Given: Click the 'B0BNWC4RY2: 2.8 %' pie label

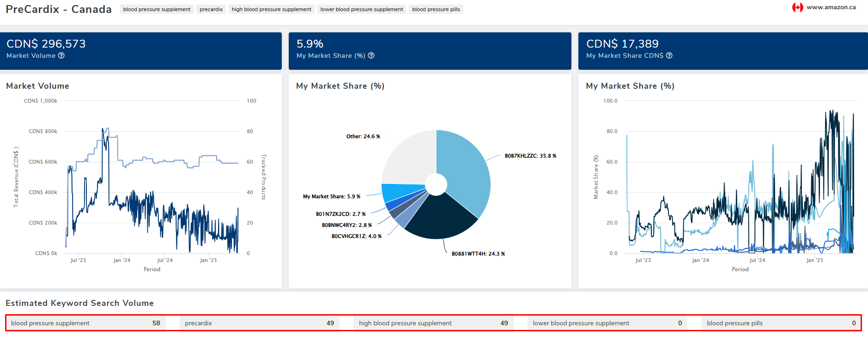Looking at the screenshot, I should tap(347, 225).
